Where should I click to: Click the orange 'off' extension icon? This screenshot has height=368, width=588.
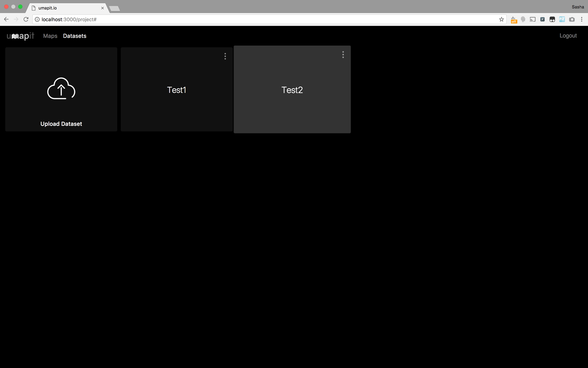pyautogui.click(x=514, y=20)
